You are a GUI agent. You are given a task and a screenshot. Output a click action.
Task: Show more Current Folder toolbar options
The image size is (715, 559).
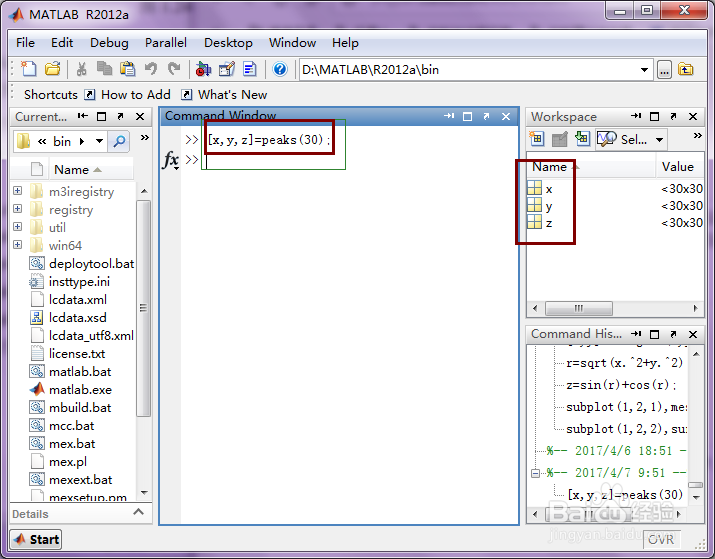point(145,138)
